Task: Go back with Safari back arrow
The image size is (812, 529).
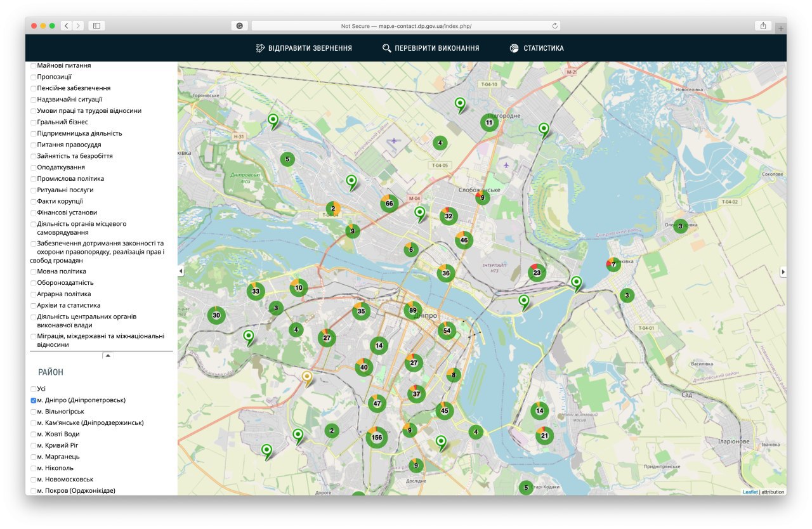Action: 67,26
